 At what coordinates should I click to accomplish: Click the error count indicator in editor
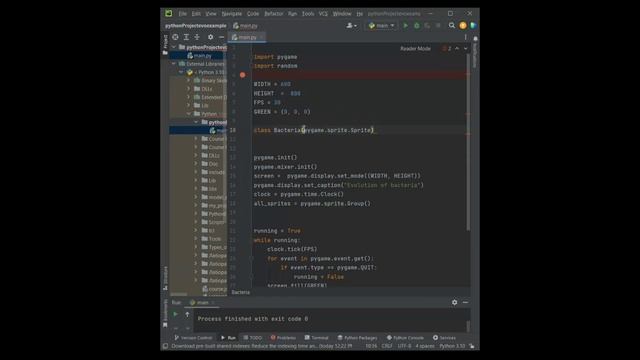(447, 49)
